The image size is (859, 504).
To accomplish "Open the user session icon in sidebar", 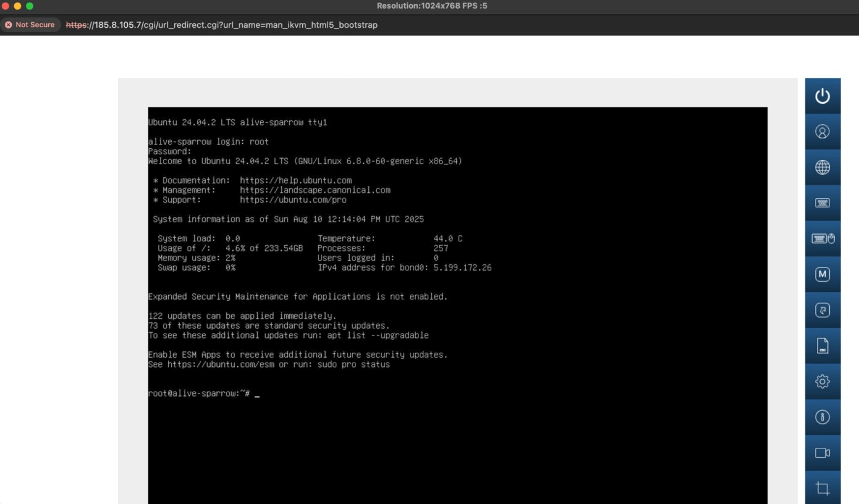I will point(823,132).
